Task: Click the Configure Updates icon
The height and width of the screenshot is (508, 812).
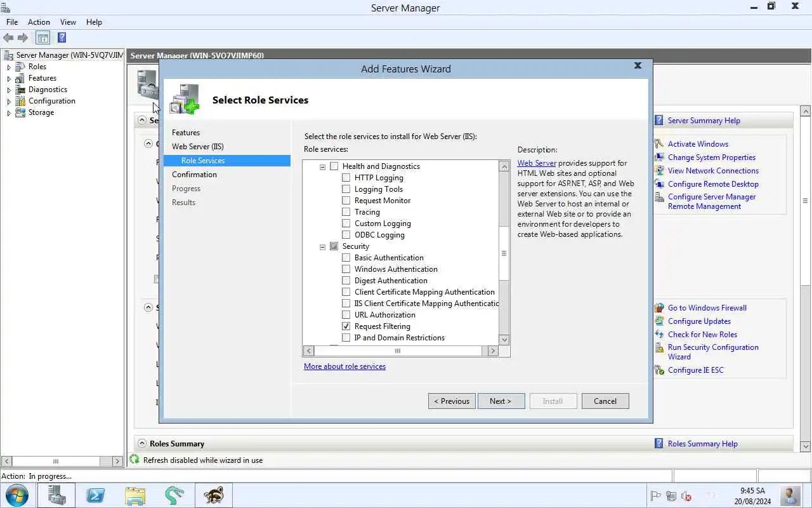Action: pos(659,321)
